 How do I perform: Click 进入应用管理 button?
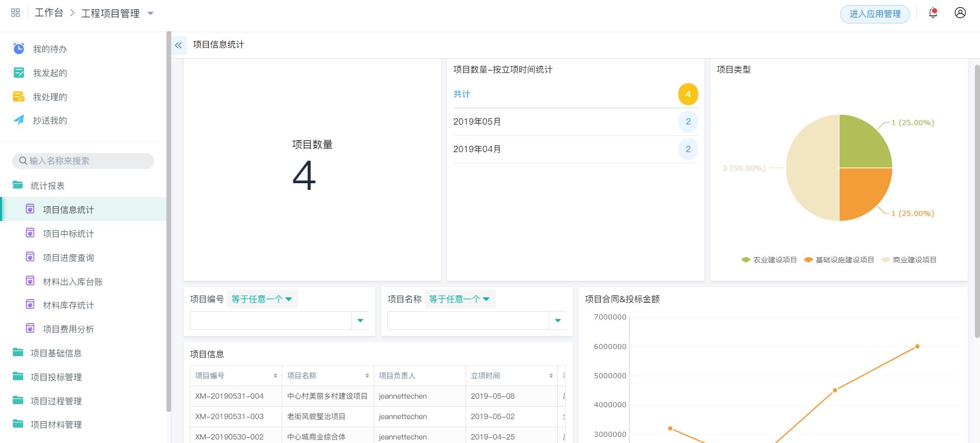[874, 14]
